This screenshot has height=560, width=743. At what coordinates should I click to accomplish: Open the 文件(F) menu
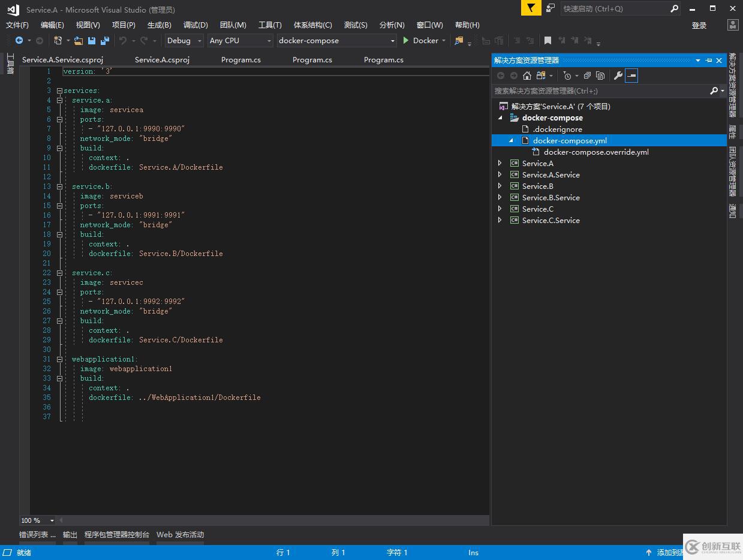click(17, 25)
